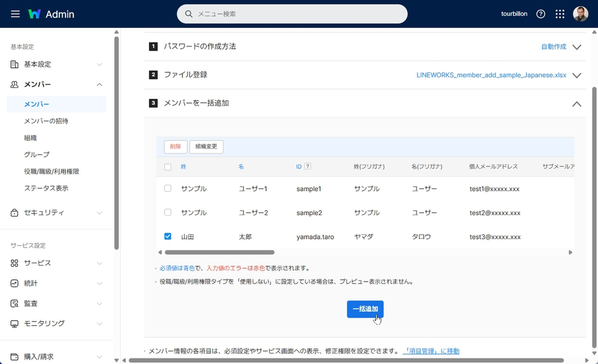The height and width of the screenshot is (364, 598).
Task: Click the 一括追加 button
Action: [365, 309]
